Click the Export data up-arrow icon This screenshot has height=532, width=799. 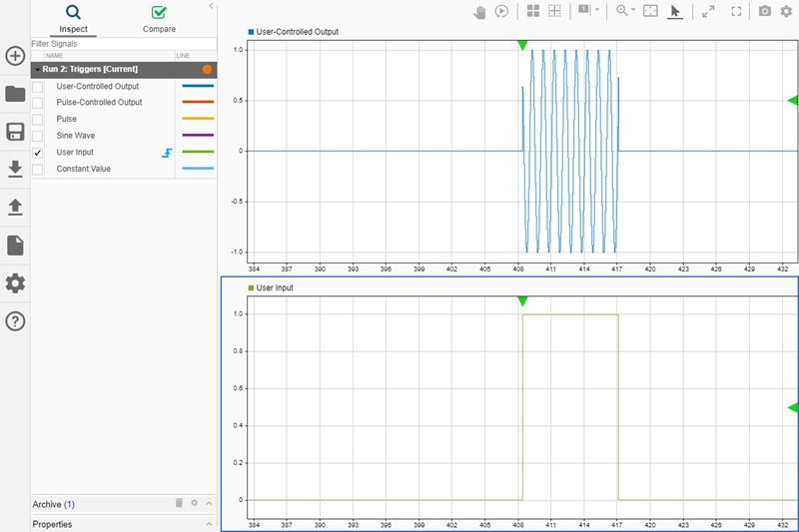coord(15,207)
